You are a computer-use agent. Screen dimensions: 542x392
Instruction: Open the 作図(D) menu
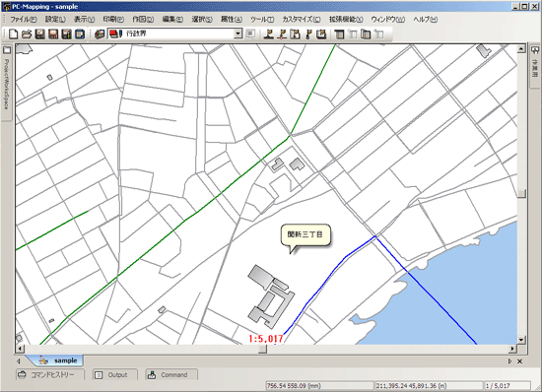click(x=143, y=20)
